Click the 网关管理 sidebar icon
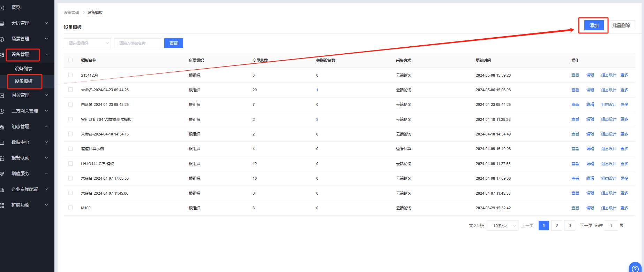Viewport: 644px width, 272px height. (x=2, y=95)
